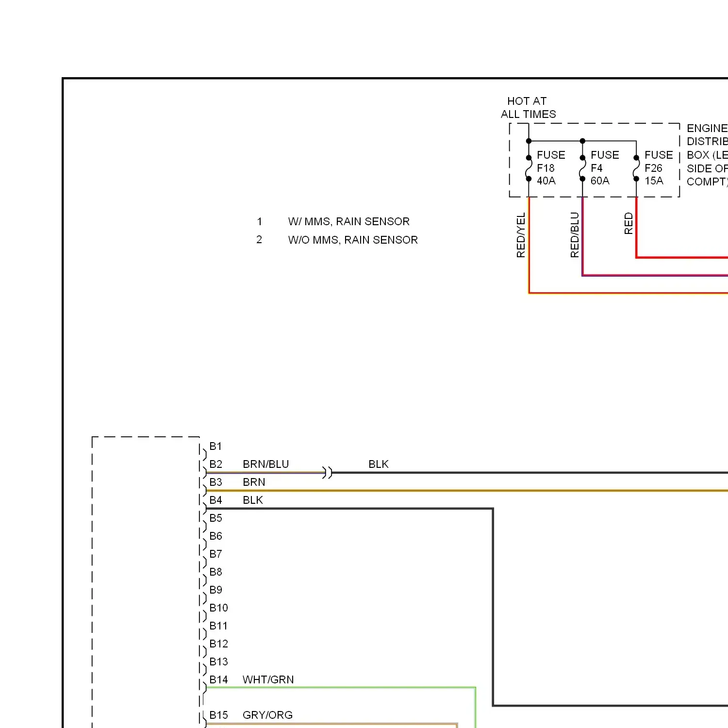Select the FUSE F4 60A label
The width and height of the screenshot is (728, 728).
pyautogui.click(x=605, y=168)
